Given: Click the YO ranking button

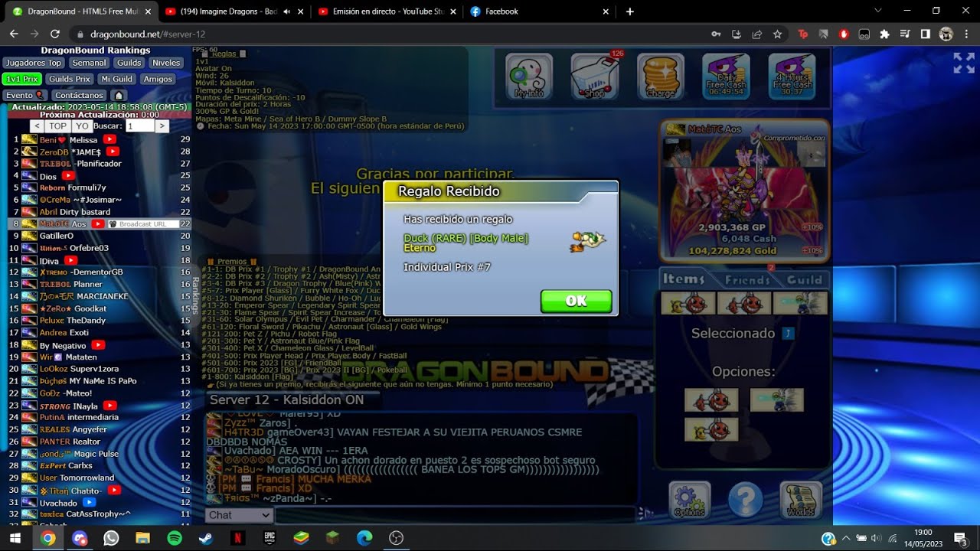Looking at the screenshot, I should pos(83,126).
